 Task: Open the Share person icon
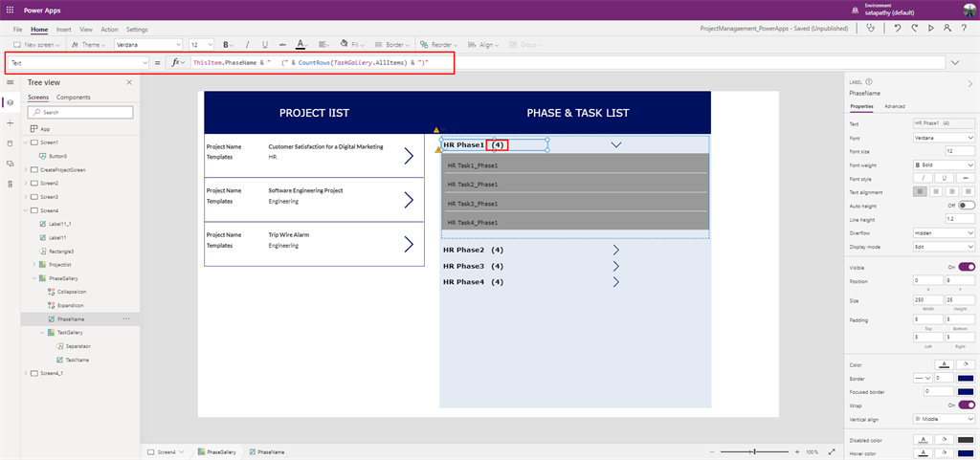click(947, 29)
